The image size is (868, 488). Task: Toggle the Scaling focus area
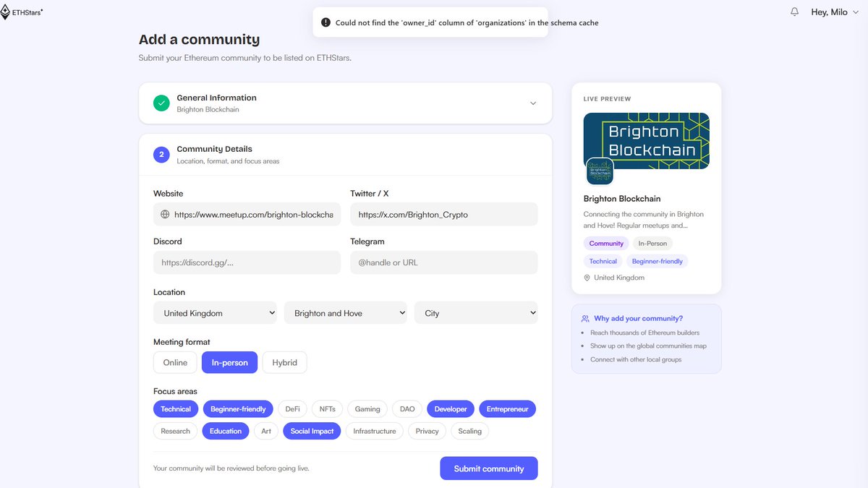coord(469,431)
